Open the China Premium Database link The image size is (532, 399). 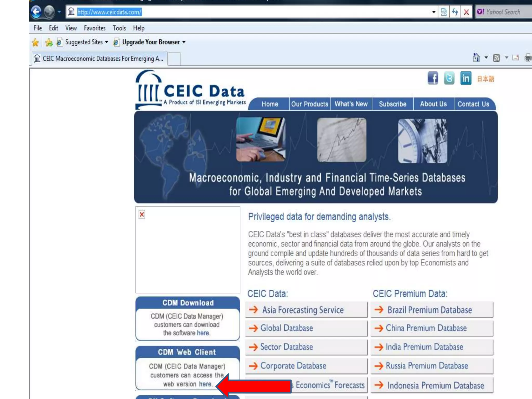(426, 328)
